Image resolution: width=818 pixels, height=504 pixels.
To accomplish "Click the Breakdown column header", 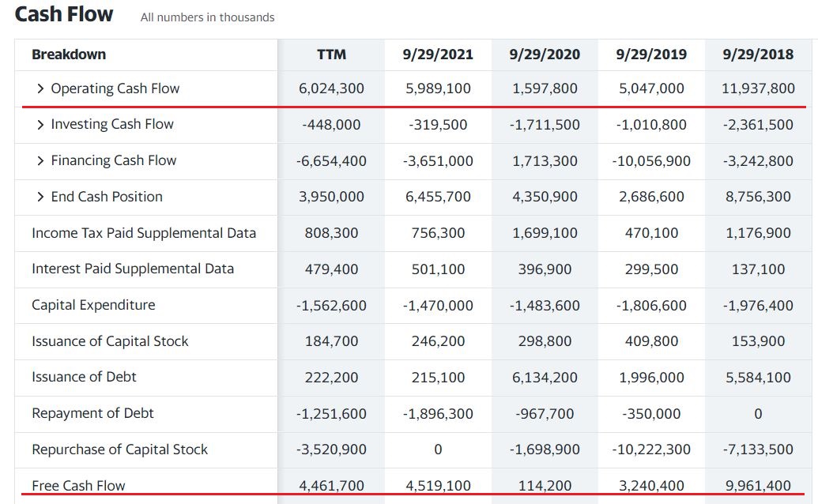I will [69, 55].
